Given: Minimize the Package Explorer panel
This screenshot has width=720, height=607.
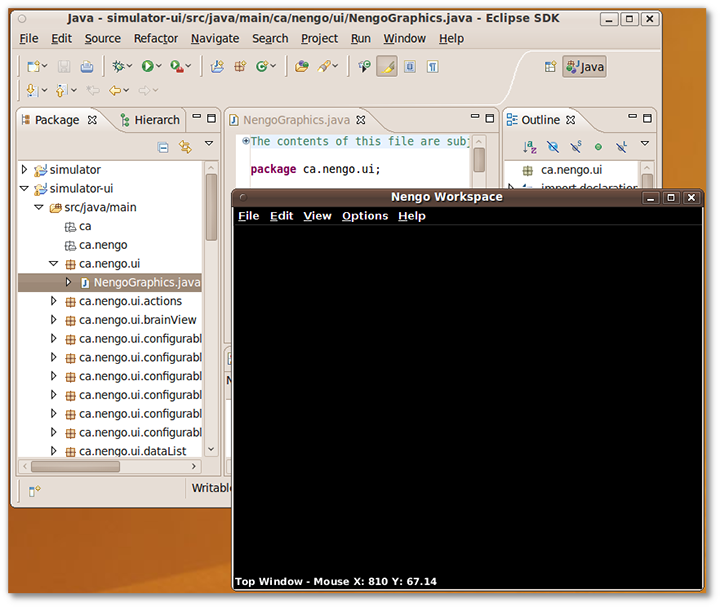Looking at the screenshot, I should click(x=197, y=117).
